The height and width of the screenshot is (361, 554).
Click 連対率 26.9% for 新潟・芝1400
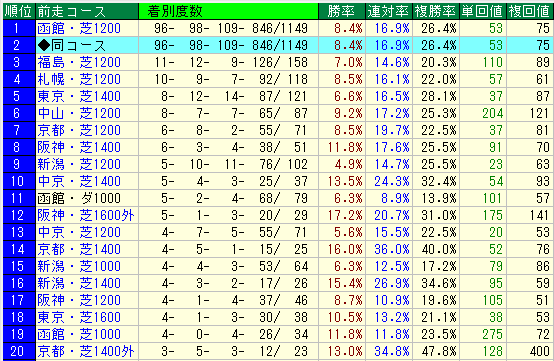[392, 283]
